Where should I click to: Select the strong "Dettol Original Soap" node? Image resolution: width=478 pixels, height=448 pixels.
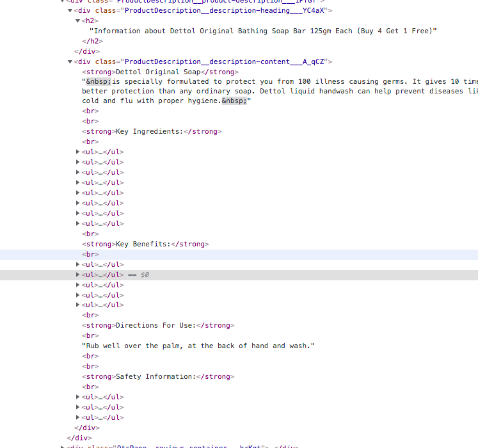(x=160, y=72)
